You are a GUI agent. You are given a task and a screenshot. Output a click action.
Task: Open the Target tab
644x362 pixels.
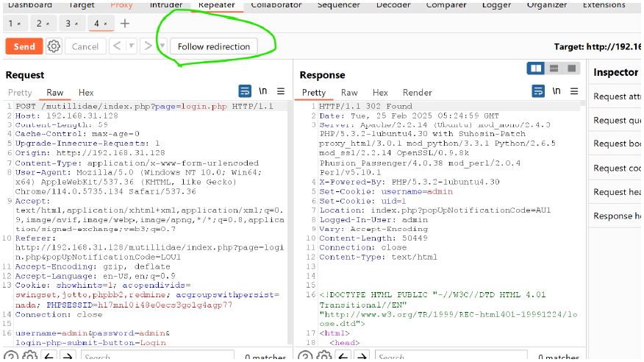pyautogui.click(x=82, y=5)
